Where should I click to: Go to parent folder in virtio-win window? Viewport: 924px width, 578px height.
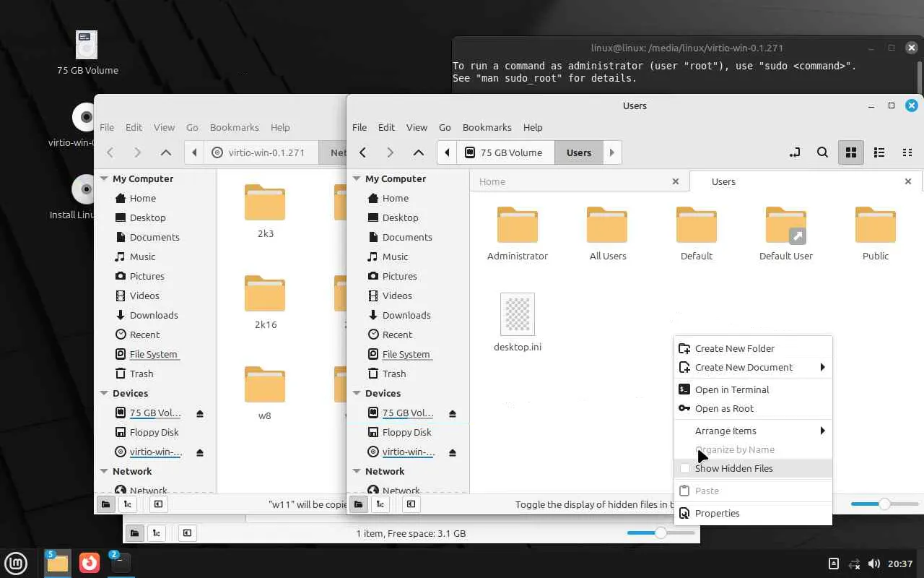[165, 152]
